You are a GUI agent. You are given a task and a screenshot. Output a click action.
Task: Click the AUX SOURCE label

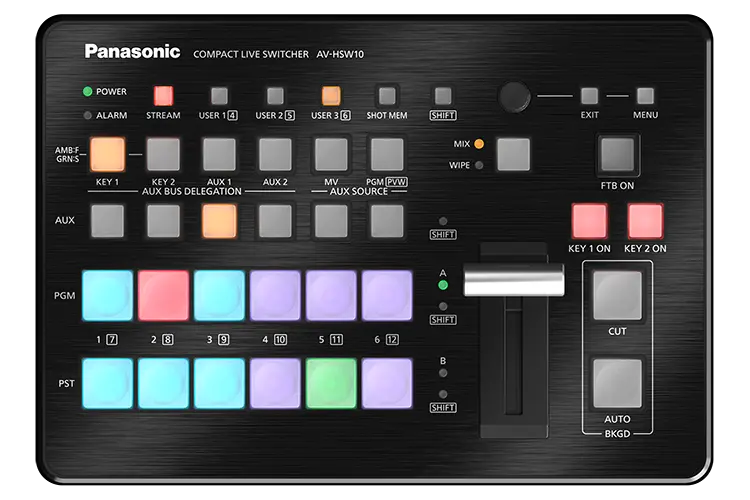point(359,191)
